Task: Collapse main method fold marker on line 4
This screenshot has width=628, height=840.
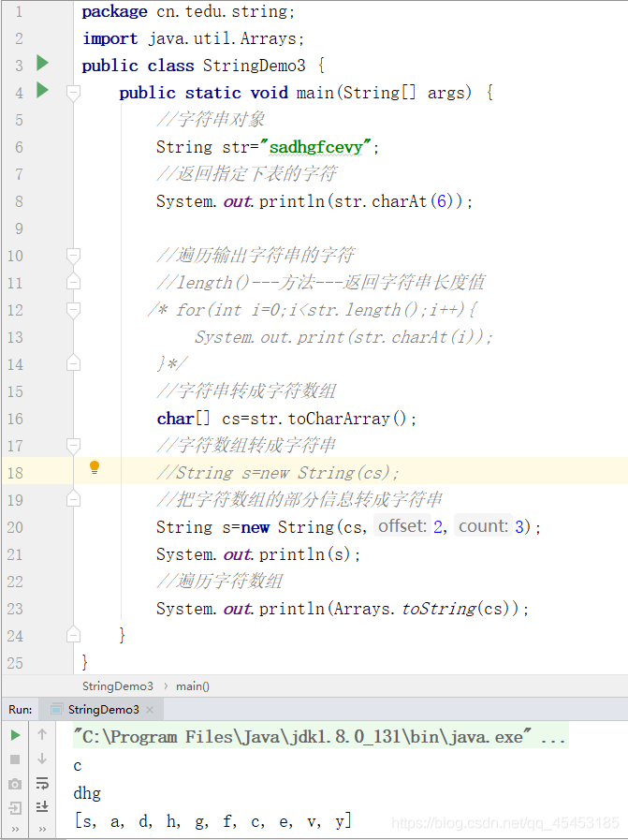Action: (x=73, y=93)
